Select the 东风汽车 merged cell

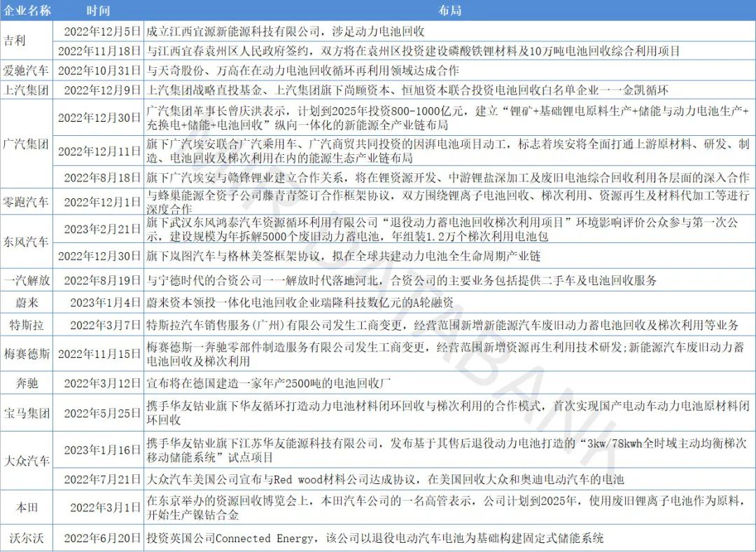pos(27,242)
